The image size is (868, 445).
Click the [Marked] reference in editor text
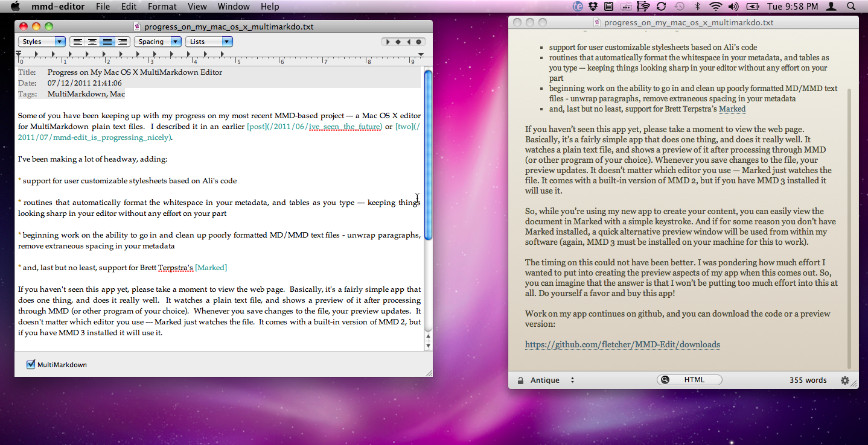211,267
